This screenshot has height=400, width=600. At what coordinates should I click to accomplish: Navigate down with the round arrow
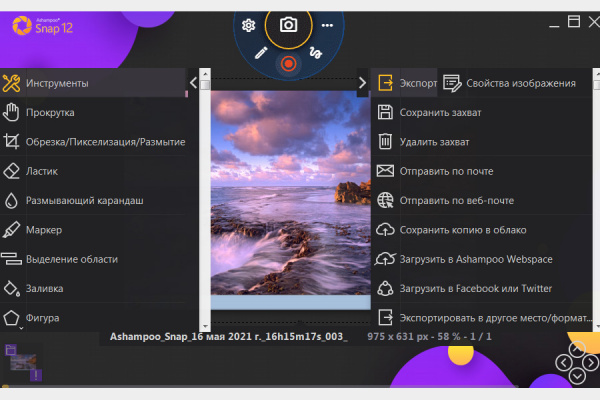(x=577, y=376)
